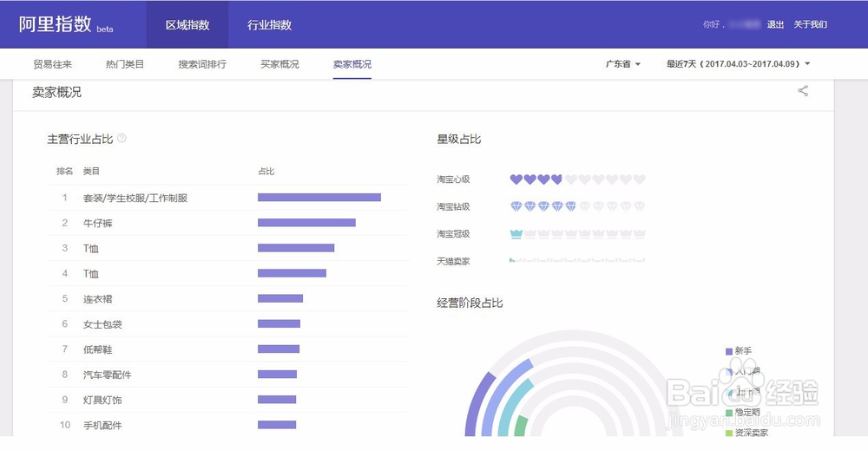Click the 淘宝冠级 crown rating icons
This screenshot has width=868, height=450.
coord(577,234)
